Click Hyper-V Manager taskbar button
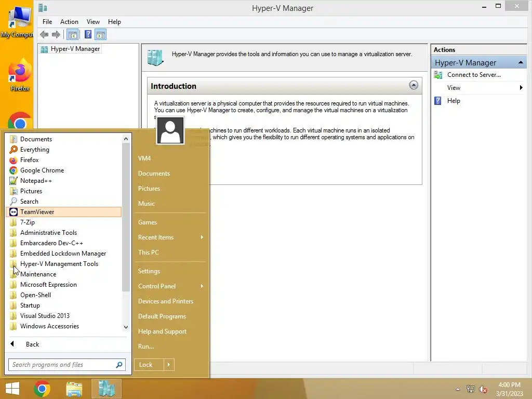The image size is (532, 399). point(106,389)
